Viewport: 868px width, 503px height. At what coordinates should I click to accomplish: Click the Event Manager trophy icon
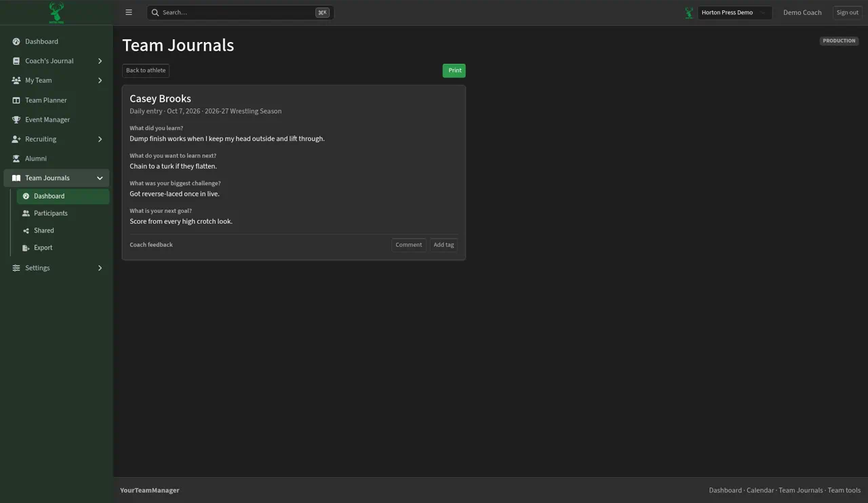(x=16, y=120)
